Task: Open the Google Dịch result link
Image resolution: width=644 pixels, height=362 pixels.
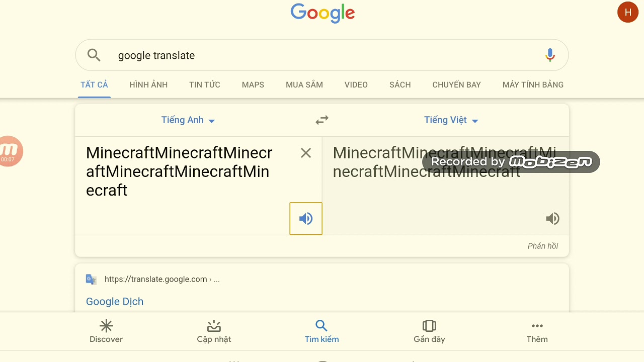Action: 115,302
